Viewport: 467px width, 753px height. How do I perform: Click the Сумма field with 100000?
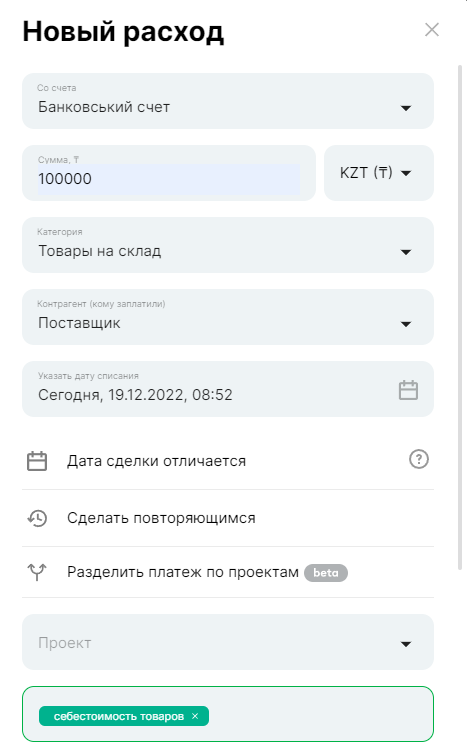click(x=169, y=173)
